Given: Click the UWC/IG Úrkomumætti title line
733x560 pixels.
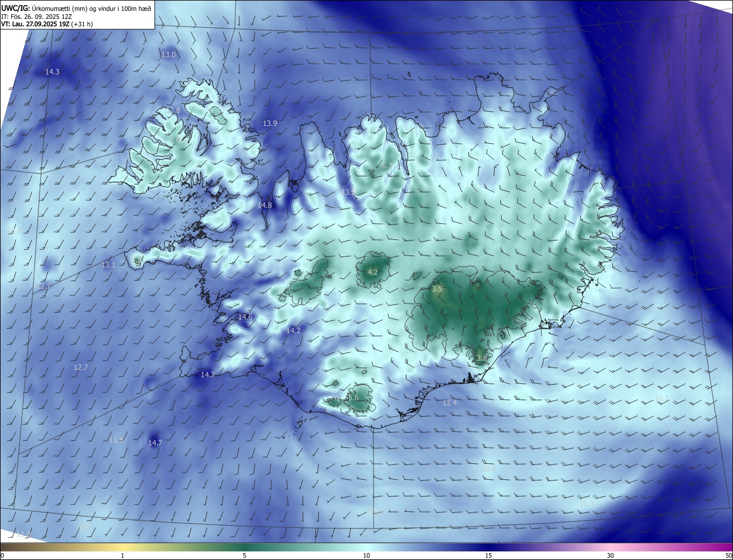Looking at the screenshot, I should [x=76, y=7].
